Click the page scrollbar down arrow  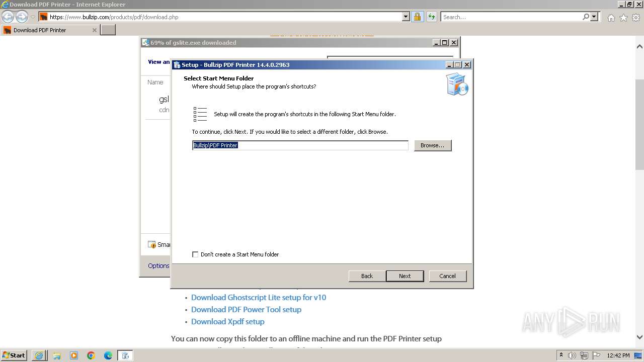[x=640, y=337]
